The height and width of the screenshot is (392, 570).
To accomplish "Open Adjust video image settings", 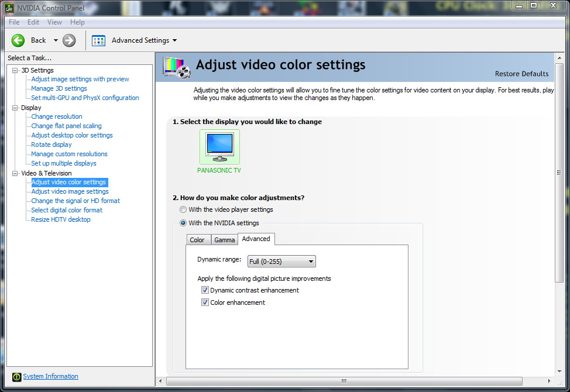I will pos(70,191).
